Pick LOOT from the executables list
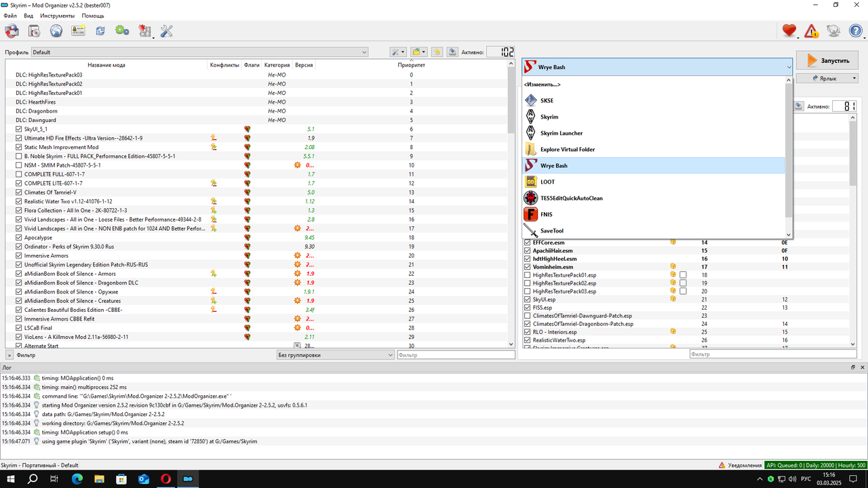Image resolution: width=868 pixels, height=488 pixels. click(654, 182)
